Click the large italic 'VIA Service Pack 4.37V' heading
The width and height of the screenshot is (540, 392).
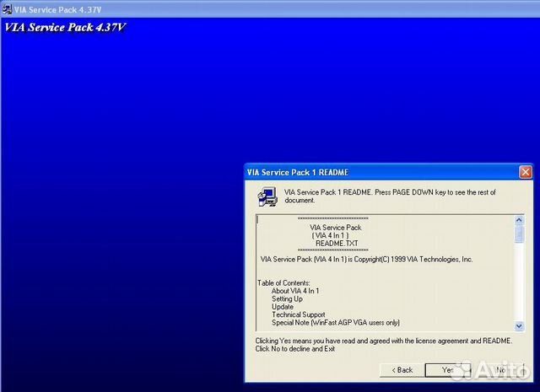[65, 26]
